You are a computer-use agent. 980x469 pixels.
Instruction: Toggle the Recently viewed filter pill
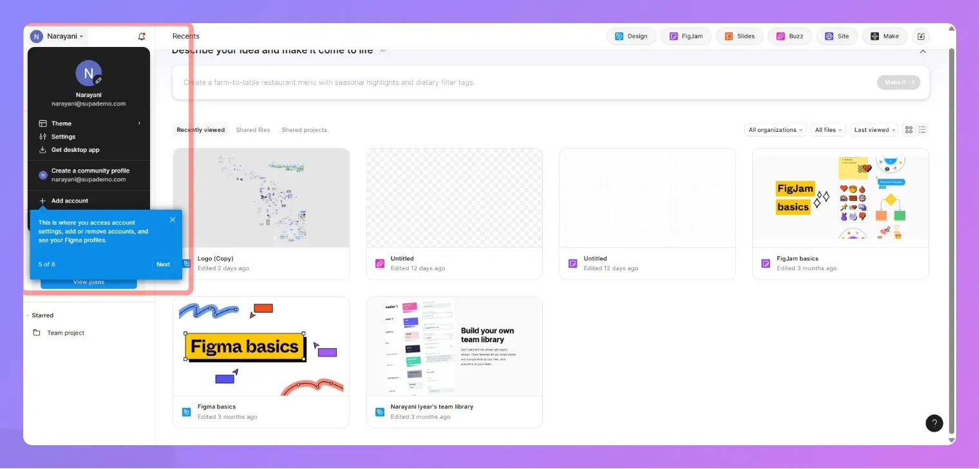coord(200,129)
